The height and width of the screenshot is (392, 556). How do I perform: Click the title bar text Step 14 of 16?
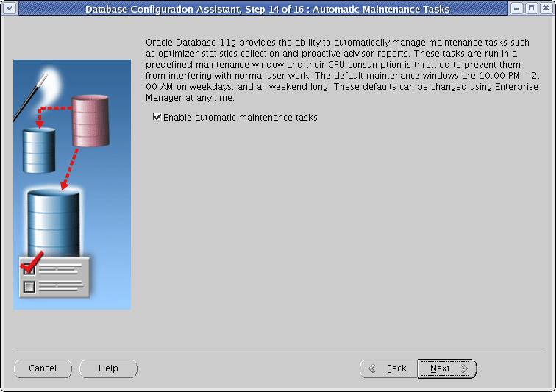274,9
